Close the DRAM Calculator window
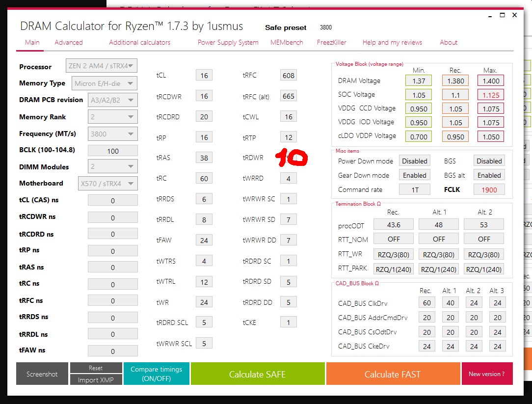Viewport: 532px width, 404px height. pos(514,15)
